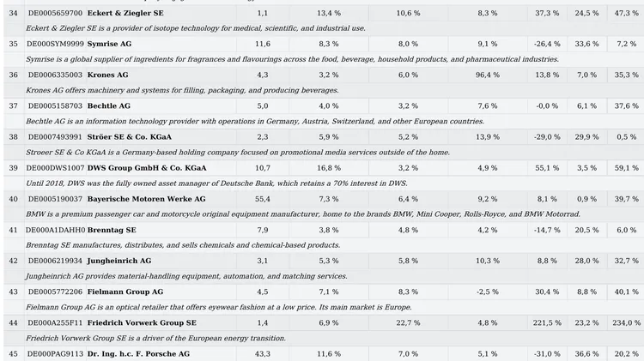
Task: Select the Krones AG company name
Action: (x=107, y=75)
